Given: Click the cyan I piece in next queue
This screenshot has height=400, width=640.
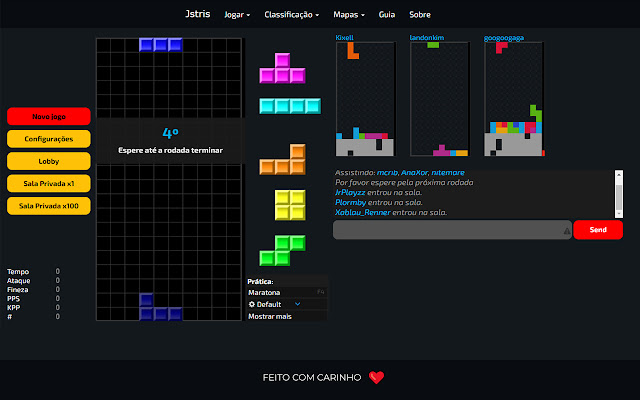Looking at the screenshot, I should tap(290, 106).
